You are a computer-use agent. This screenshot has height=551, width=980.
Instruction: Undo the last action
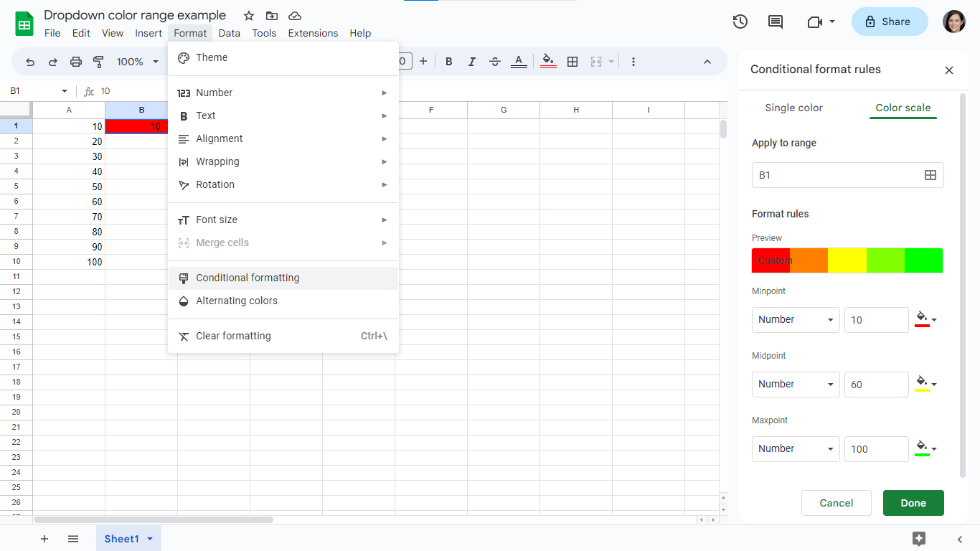[29, 62]
